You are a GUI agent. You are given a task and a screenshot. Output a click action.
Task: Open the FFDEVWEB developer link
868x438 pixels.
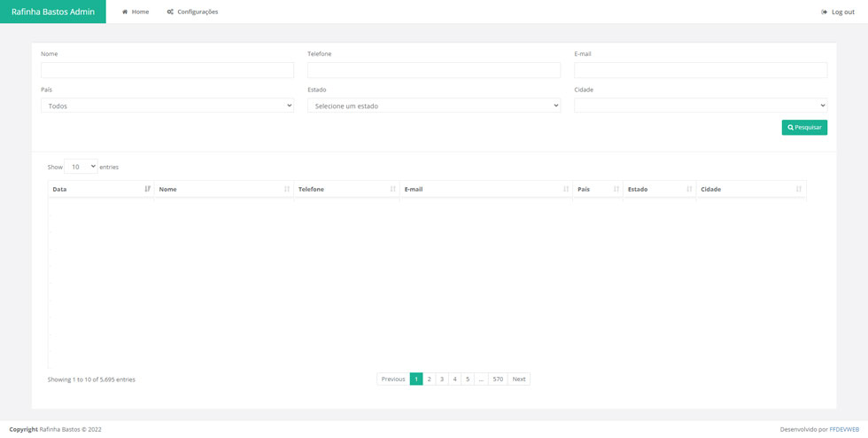(x=844, y=429)
